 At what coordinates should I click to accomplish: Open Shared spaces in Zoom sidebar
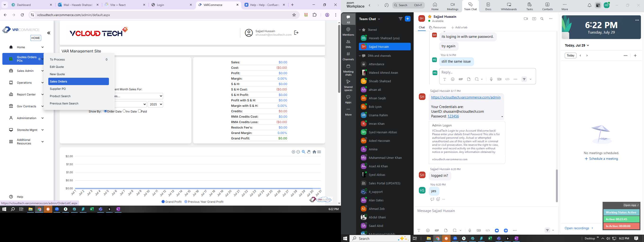(348, 85)
